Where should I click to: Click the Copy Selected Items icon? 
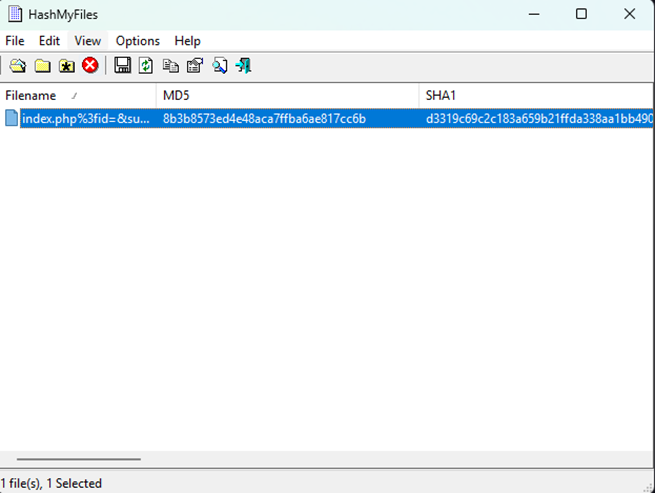point(170,66)
